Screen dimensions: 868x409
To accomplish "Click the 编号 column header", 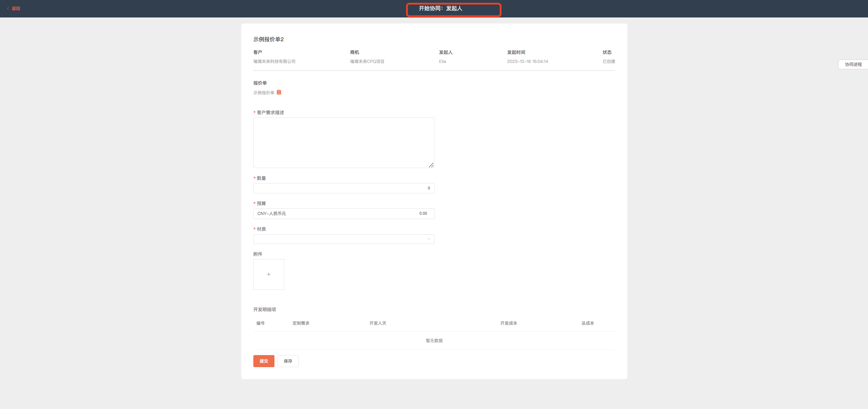I will point(260,323).
